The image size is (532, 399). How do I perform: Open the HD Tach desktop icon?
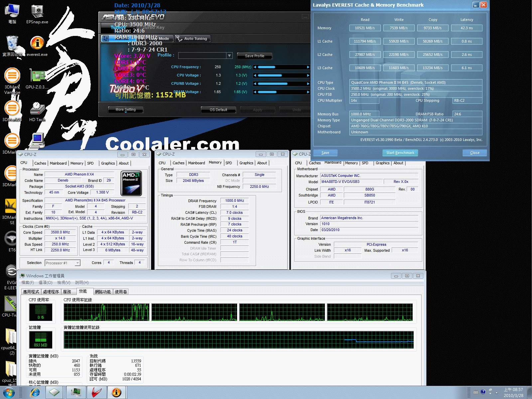[37, 111]
